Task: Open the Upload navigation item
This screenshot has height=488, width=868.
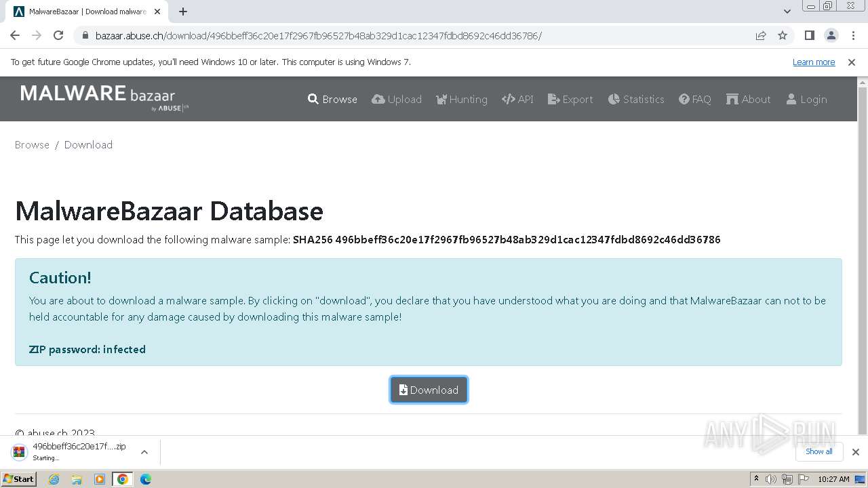Action: (397, 99)
